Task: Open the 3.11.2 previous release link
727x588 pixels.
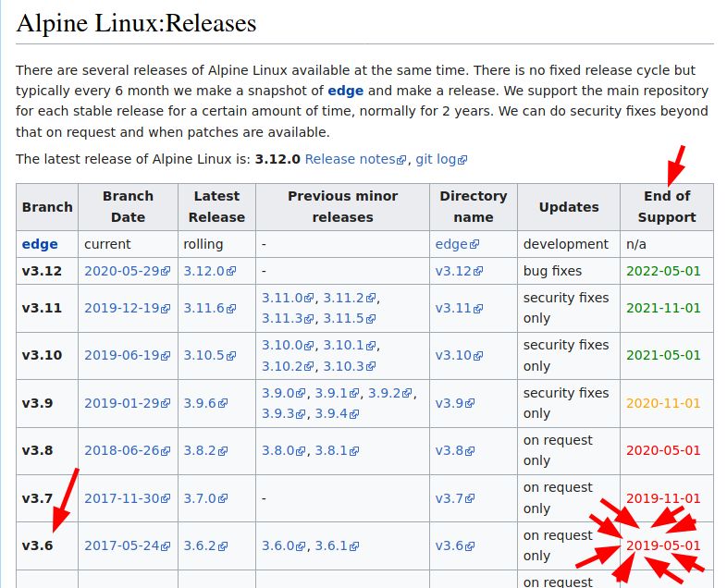Action: (349, 298)
